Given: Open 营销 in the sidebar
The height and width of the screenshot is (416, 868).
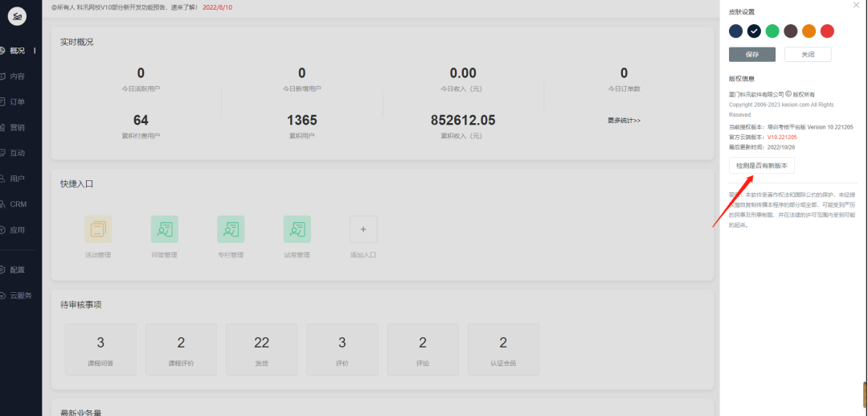Looking at the screenshot, I should 17,127.
